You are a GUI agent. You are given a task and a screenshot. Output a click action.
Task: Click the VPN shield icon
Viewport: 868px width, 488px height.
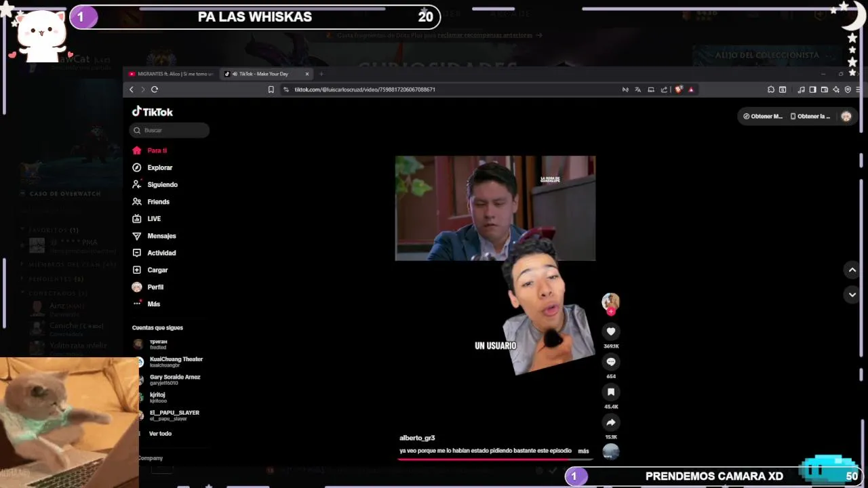pos(848,89)
